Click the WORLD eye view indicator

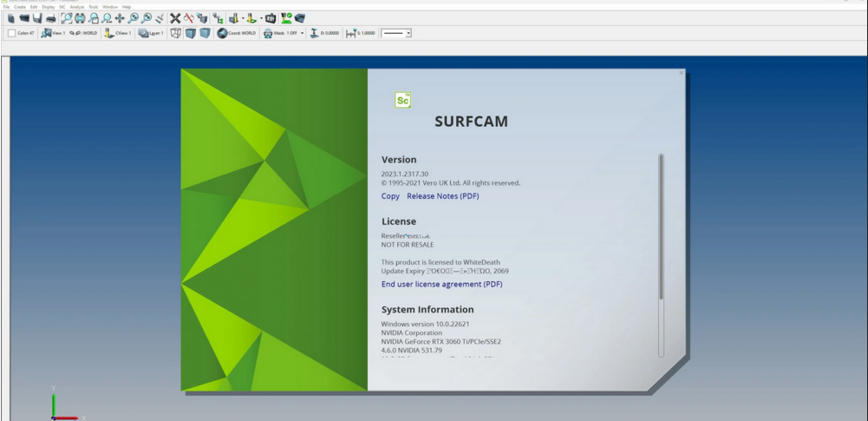pyautogui.click(x=83, y=33)
